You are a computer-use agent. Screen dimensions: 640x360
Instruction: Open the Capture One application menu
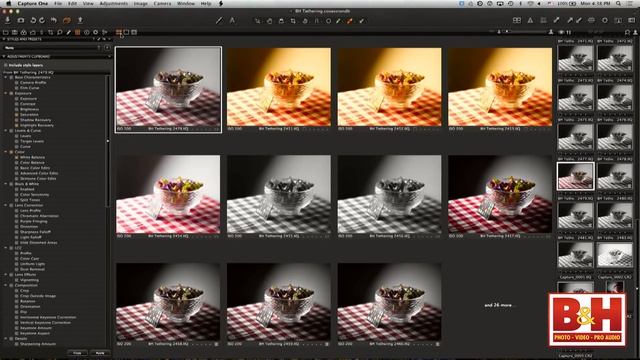[x=32, y=3]
